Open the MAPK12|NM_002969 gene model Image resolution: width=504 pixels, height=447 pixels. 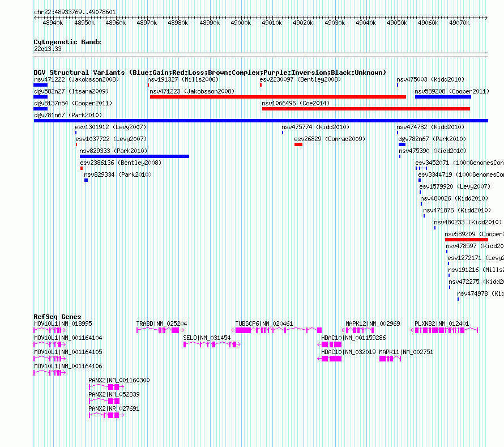point(358,330)
